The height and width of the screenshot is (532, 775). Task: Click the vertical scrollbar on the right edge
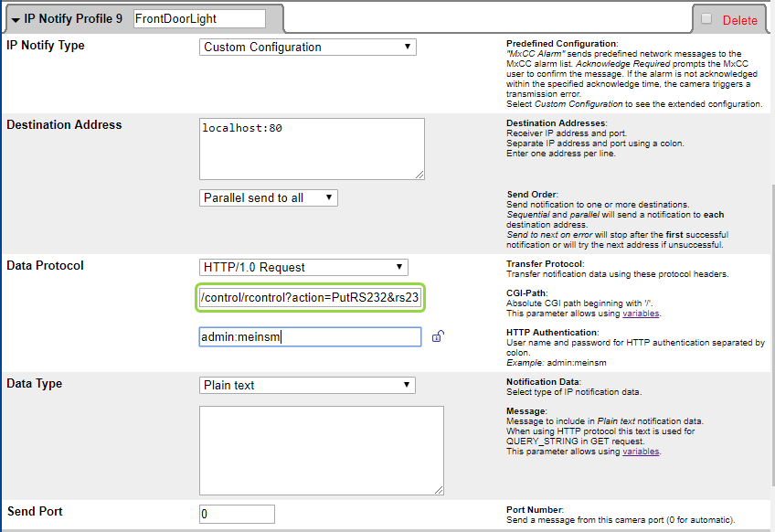point(772,335)
